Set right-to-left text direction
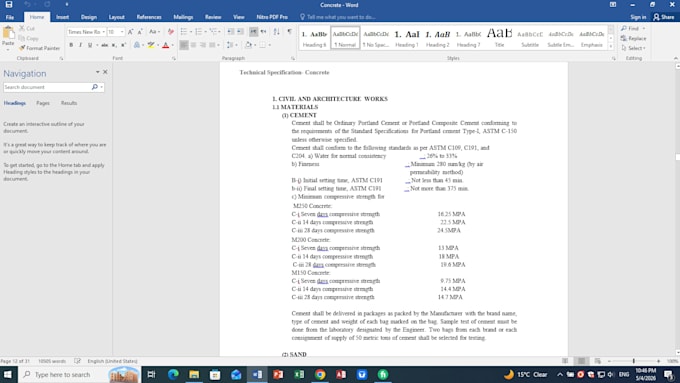Image resolution: width=680 pixels, height=383 pixels. pos(263,32)
